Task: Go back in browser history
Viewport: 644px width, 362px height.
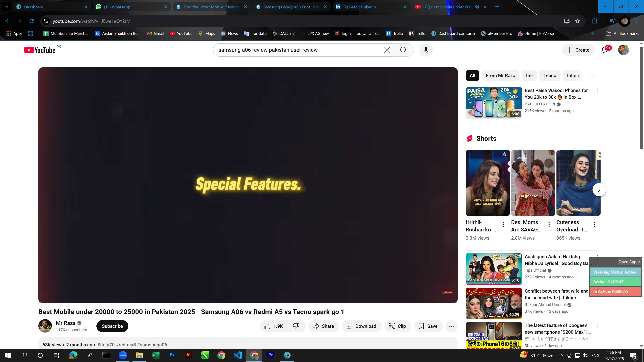Action: pos(8,21)
